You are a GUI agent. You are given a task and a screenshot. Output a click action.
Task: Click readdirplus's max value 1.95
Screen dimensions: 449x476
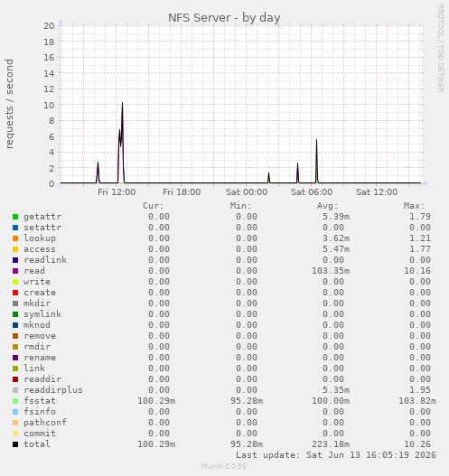click(420, 390)
